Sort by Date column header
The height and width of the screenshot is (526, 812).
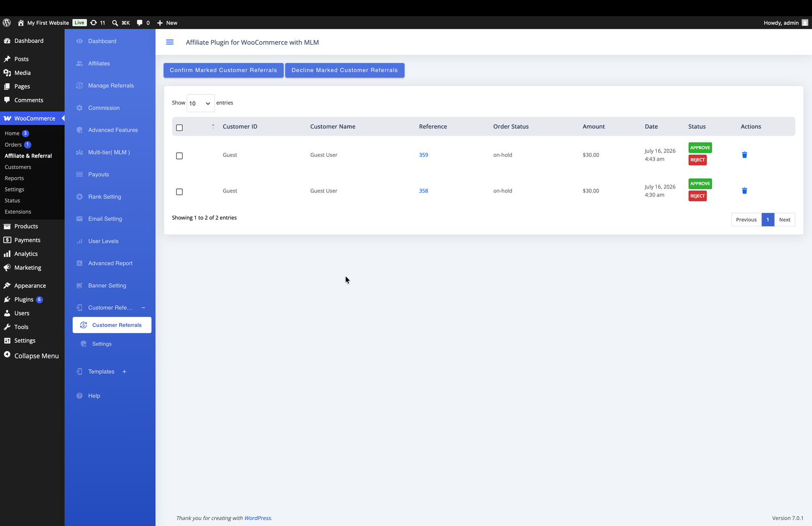(651, 126)
